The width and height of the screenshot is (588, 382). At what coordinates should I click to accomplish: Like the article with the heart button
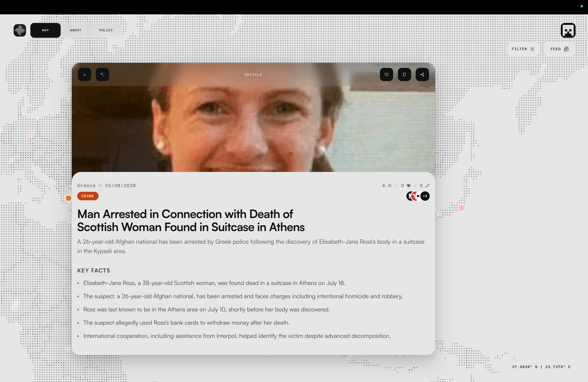pos(387,75)
